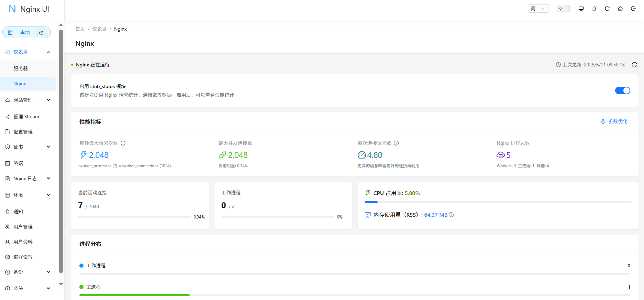Click the reload icon in top header
This screenshot has height=300, width=644.
(607, 9)
